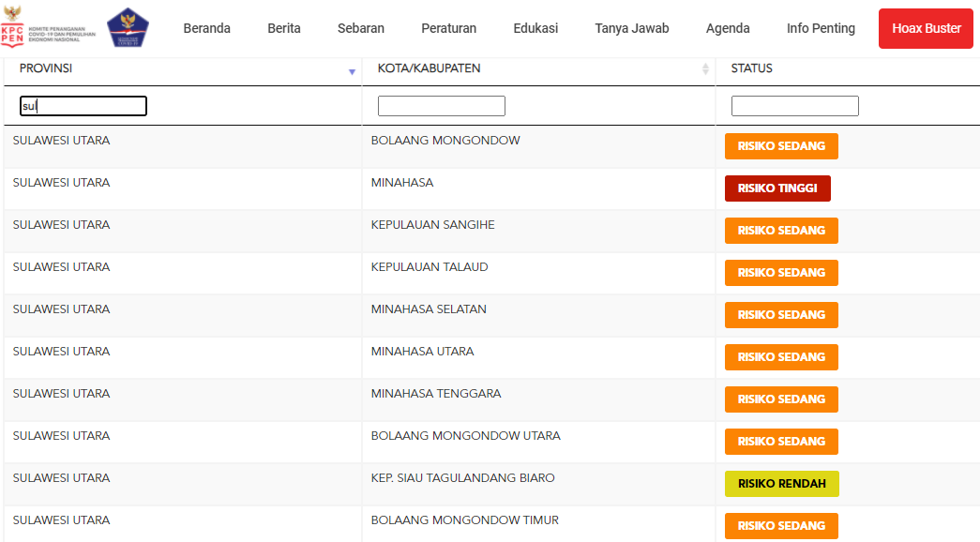Screen dimensions: 980x542
Task: Open the Berita menu item
Action: tap(284, 28)
